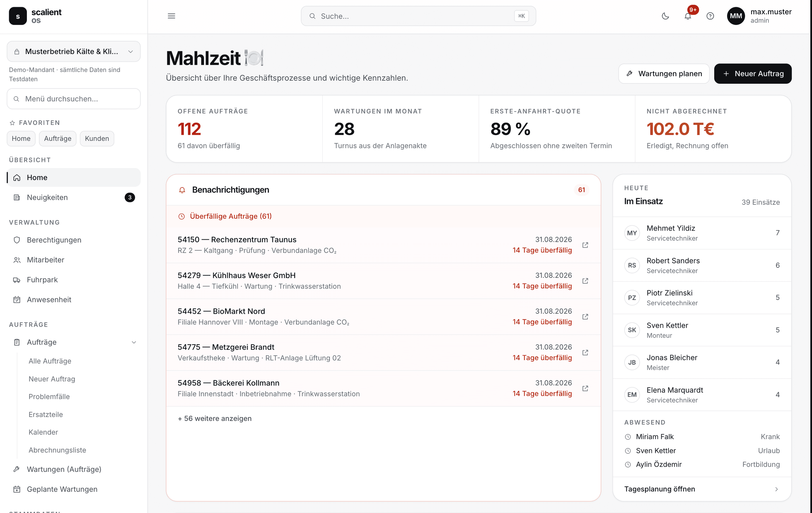Open the help question-mark icon
The height and width of the screenshot is (513, 812).
tap(710, 16)
